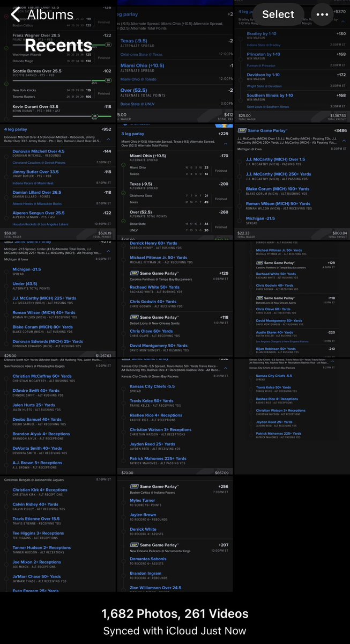Open the 4 leg parlay +952 Donovan Mitchell photo

(x=58, y=183)
